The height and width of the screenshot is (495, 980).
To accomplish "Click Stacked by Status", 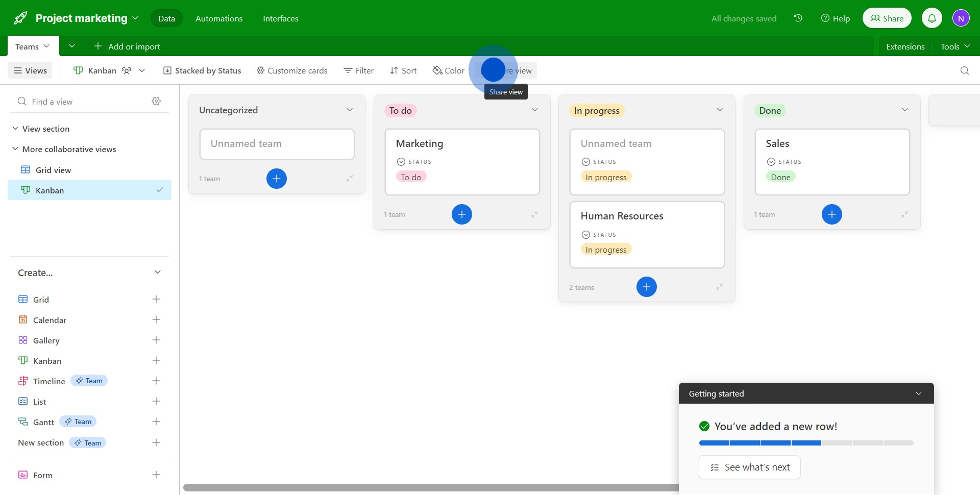I will tap(202, 70).
